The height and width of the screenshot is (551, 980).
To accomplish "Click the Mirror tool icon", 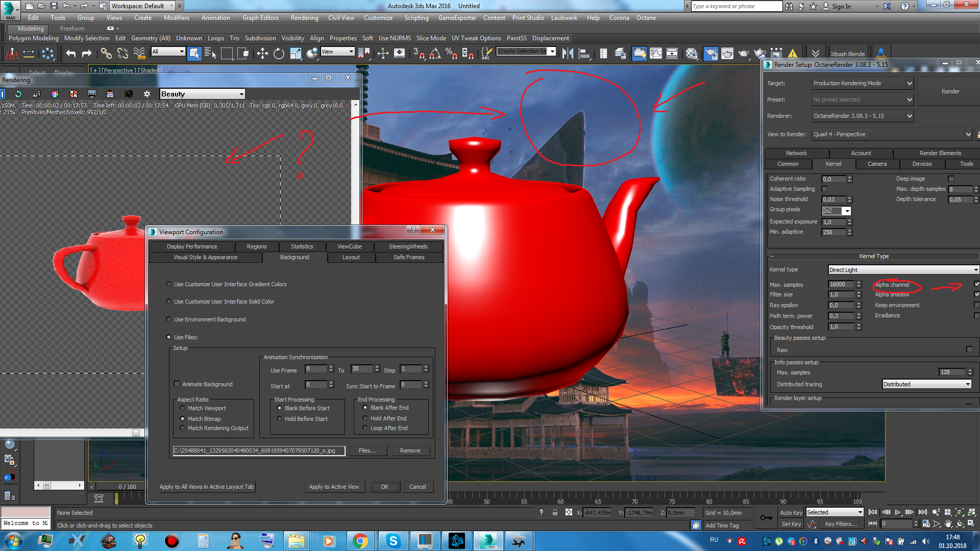I will click(x=568, y=54).
